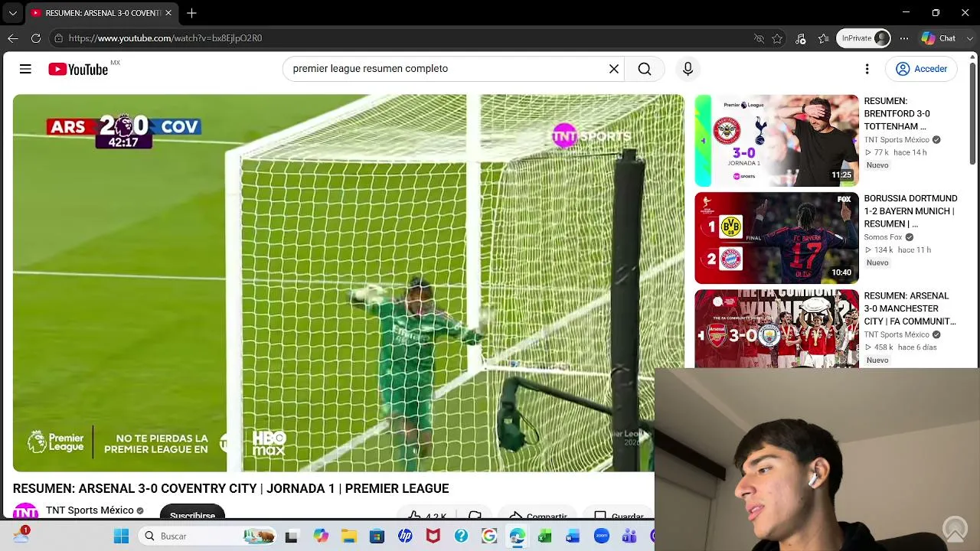Image resolution: width=980 pixels, height=551 pixels.
Task: Open RESUMEN: ARSENAL 3-0 MANCHESTER CITY title
Action: coord(910,308)
